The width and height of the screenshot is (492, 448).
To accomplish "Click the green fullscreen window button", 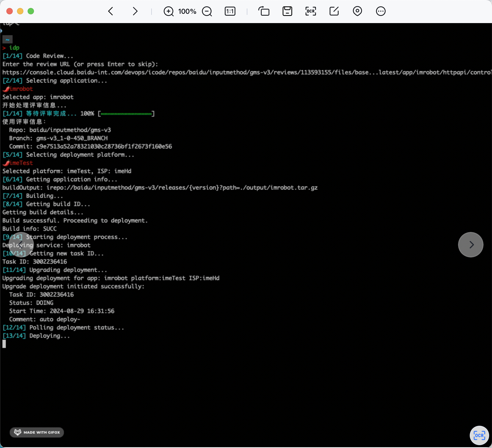I will click(31, 11).
